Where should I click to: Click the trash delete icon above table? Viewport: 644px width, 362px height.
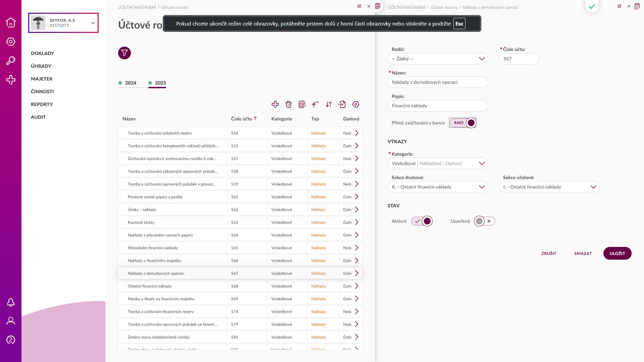[289, 104]
